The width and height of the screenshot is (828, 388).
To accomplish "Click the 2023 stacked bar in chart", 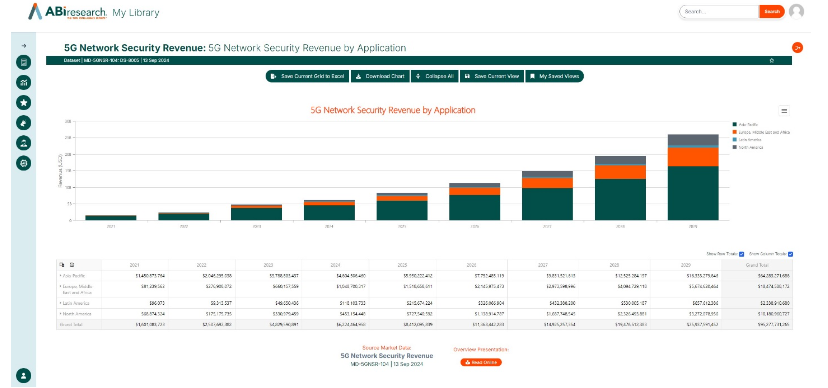I will [256, 212].
